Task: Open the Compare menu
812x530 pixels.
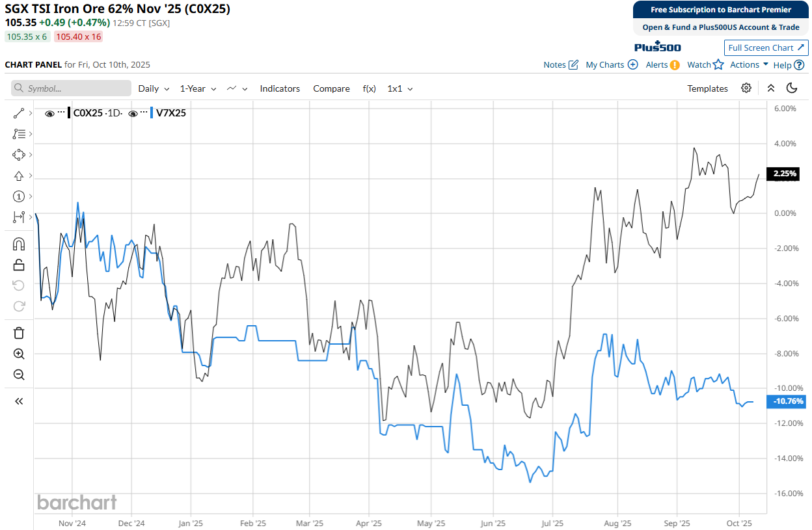Action: (x=331, y=88)
